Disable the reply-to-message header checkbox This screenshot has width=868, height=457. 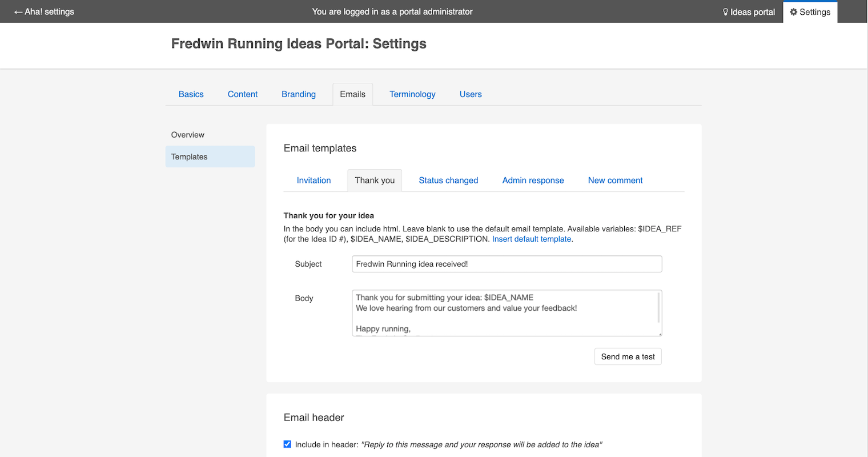[x=287, y=444]
